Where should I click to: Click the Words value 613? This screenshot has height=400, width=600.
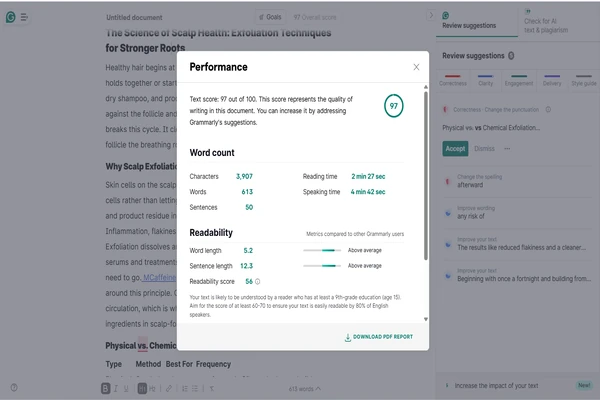[247, 192]
